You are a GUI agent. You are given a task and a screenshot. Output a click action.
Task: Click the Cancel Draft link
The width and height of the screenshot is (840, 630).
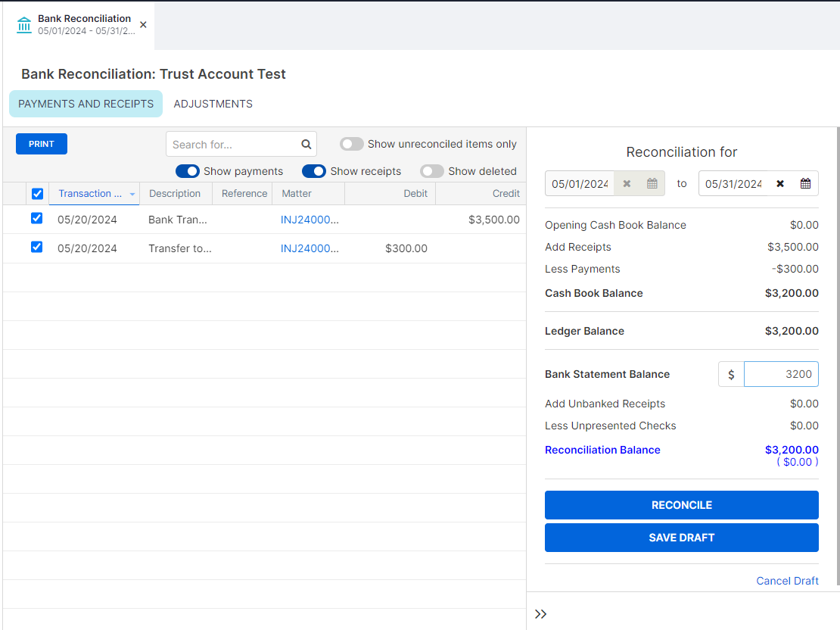tap(787, 581)
